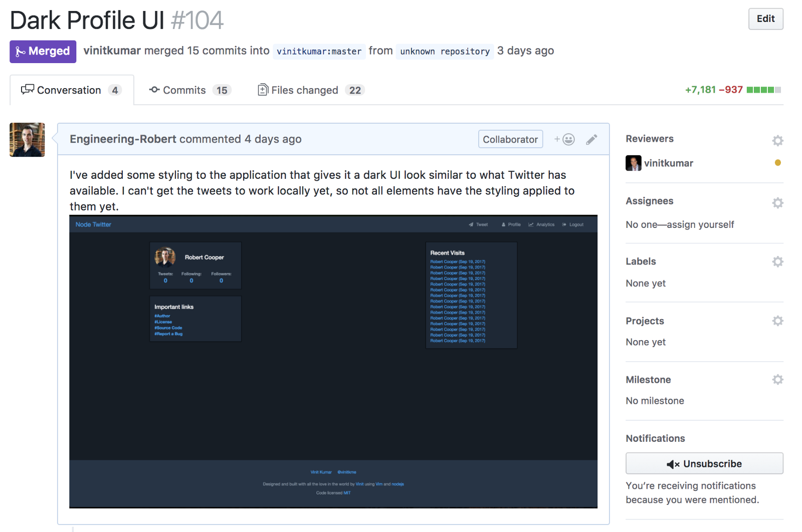Viewport: 802px width, 532px height.
Task: Click 'None yet' under Projects
Action: click(646, 342)
